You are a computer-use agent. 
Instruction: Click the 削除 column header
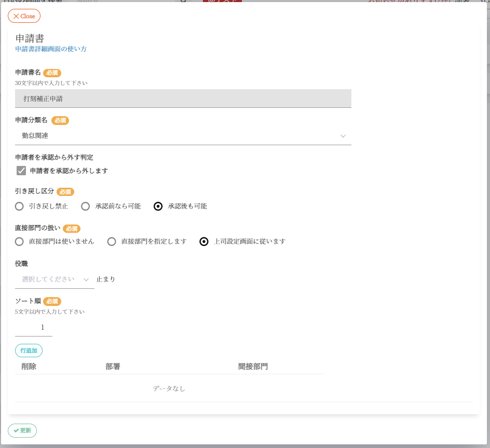29,367
